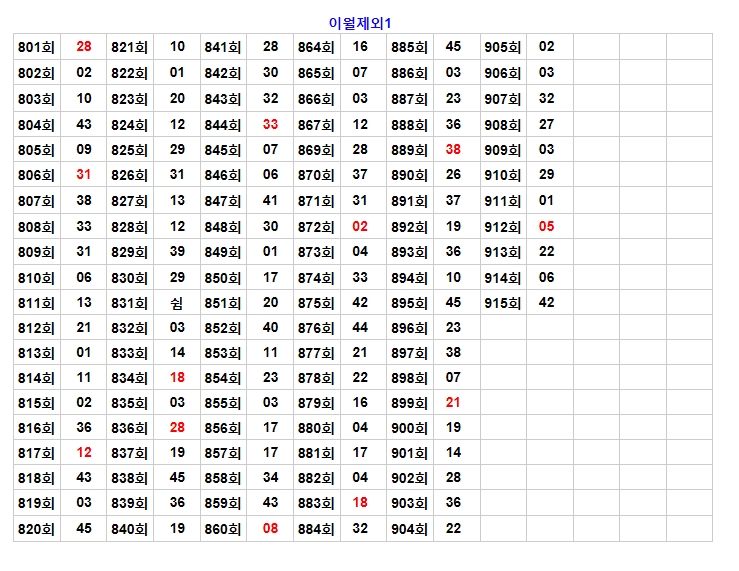Click the blue title 이월제외1
Image resolution: width=739 pixels, height=571 pixels.
point(367,22)
